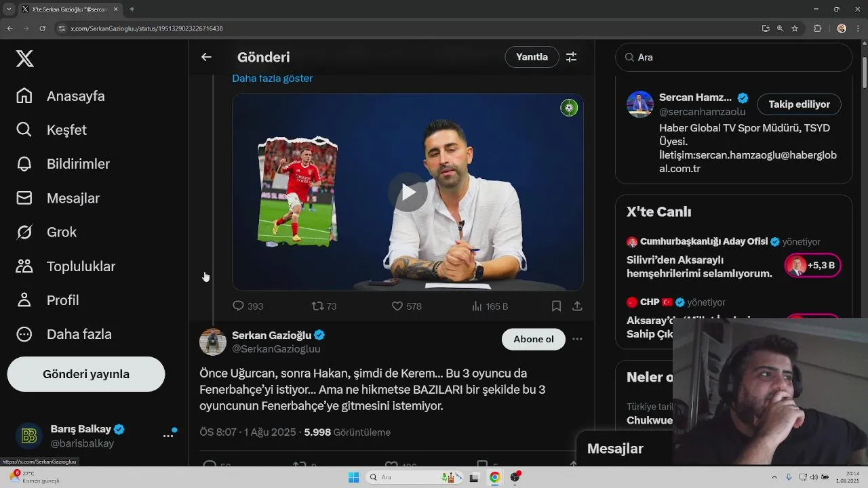Screen dimensions: 868x488
Task: Open Chrome from the taskbar
Action: tap(495, 477)
